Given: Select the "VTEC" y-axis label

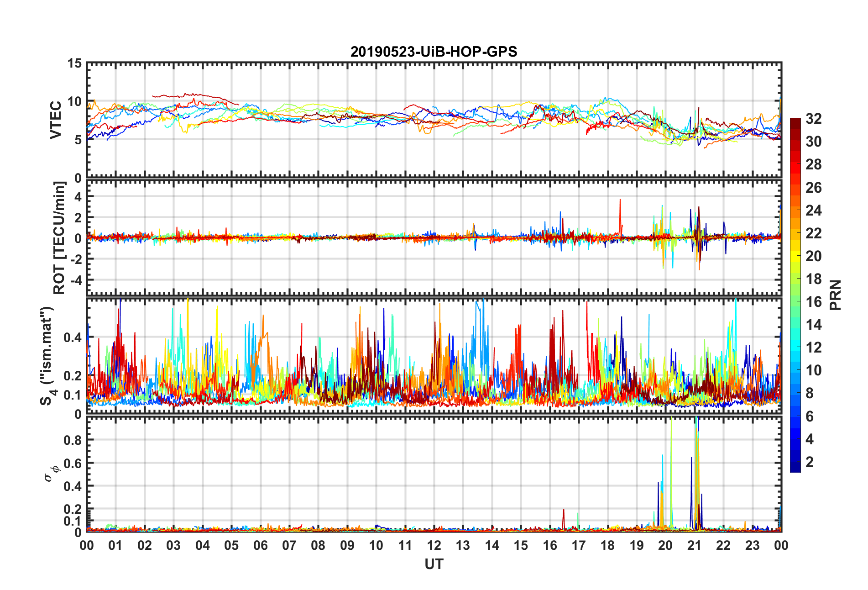Looking at the screenshot, I should pos(56,120).
